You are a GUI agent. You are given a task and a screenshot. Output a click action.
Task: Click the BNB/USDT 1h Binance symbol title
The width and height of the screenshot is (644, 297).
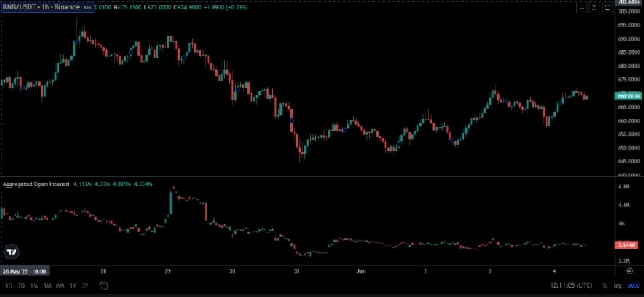tap(41, 7)
